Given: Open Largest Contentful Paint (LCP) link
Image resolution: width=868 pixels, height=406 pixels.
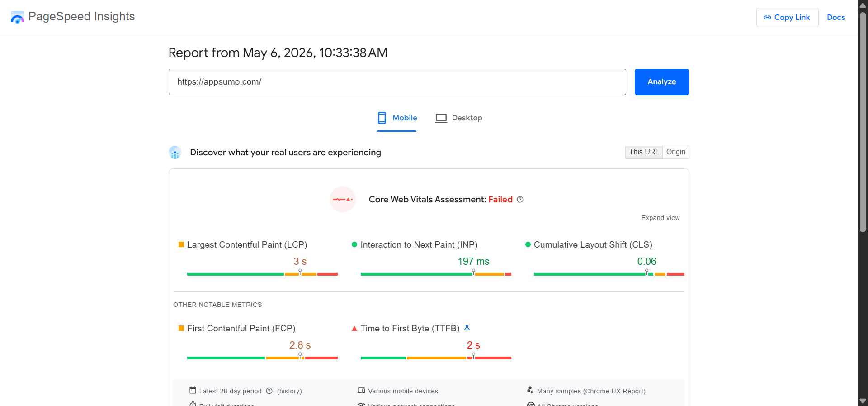Looking at the screenshot, I should tap(247, 244).
